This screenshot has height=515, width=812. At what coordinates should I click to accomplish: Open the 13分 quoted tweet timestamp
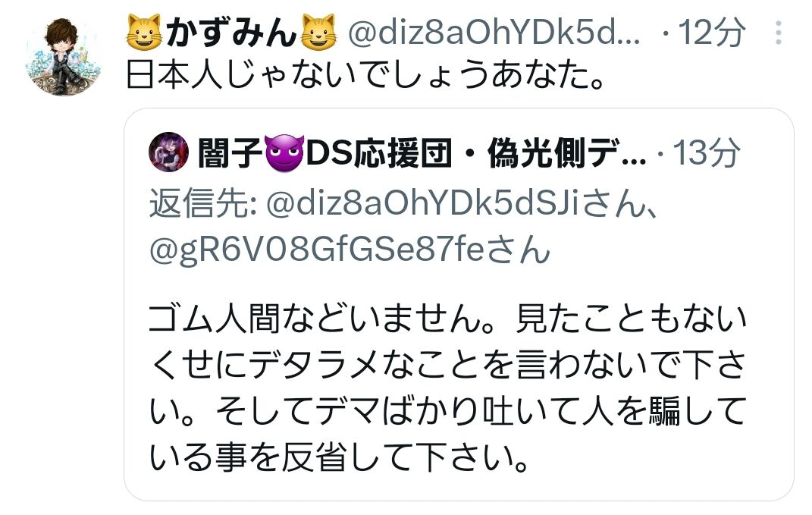click(x=706, y=153)
